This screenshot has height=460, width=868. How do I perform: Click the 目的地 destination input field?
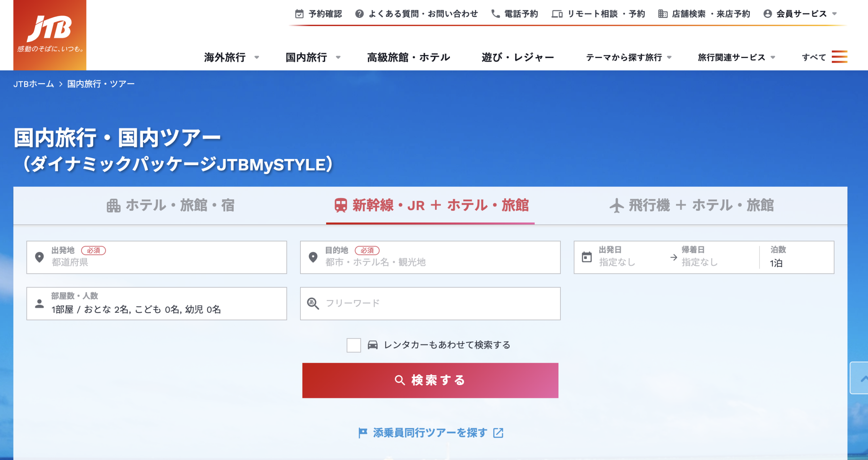[430, 257]
